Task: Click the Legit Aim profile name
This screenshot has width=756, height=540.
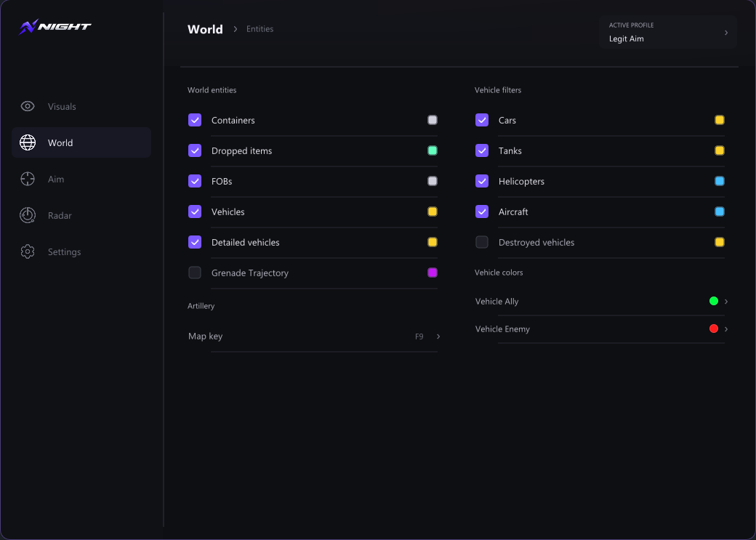Action: point(627,39)
